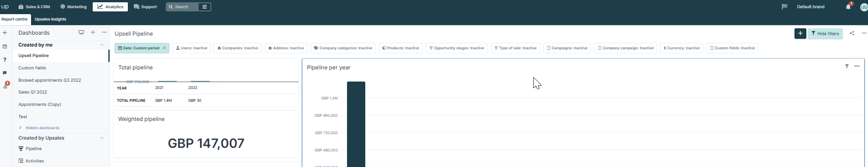
Task: Open the notifications bell
Action: 848,7
